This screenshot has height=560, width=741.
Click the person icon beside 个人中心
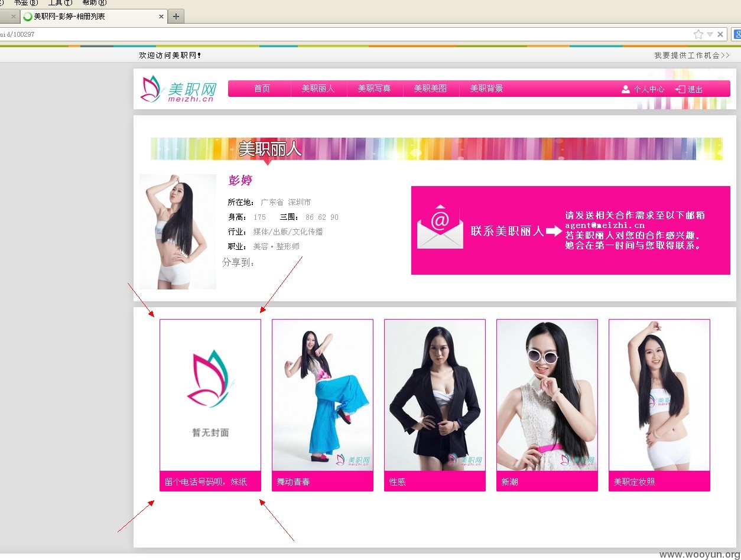coord(626,89)
